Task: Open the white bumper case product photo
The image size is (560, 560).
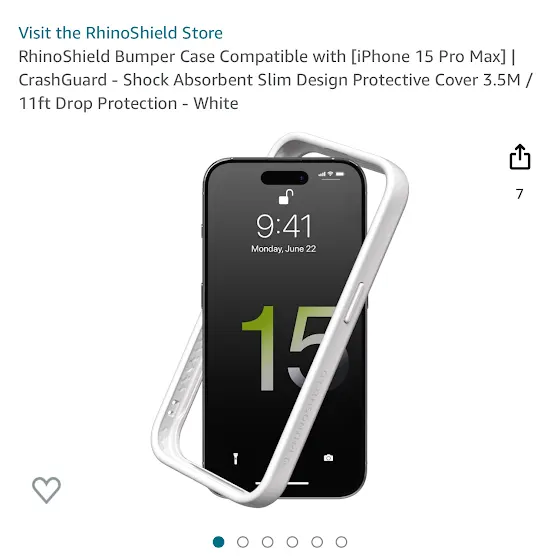Action: click(x=280, y=320)
